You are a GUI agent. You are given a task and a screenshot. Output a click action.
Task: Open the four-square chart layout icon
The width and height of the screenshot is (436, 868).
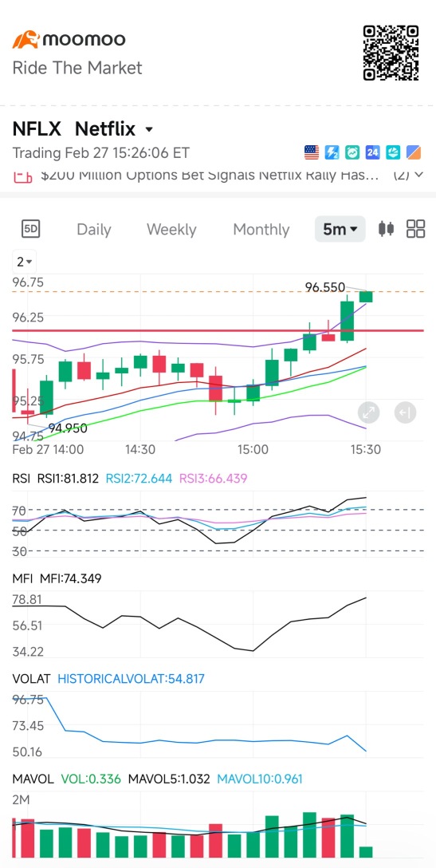pyautogui.click(x=415, y=229)
